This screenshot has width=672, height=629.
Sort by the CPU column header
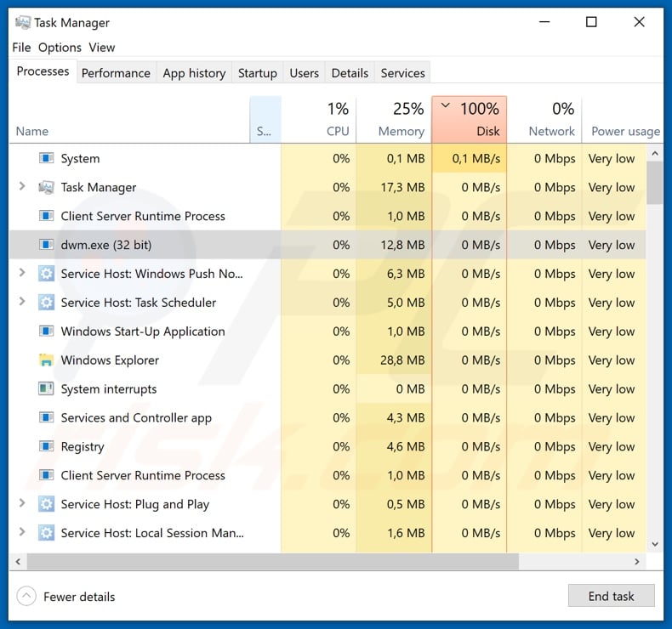pos(319,120)
